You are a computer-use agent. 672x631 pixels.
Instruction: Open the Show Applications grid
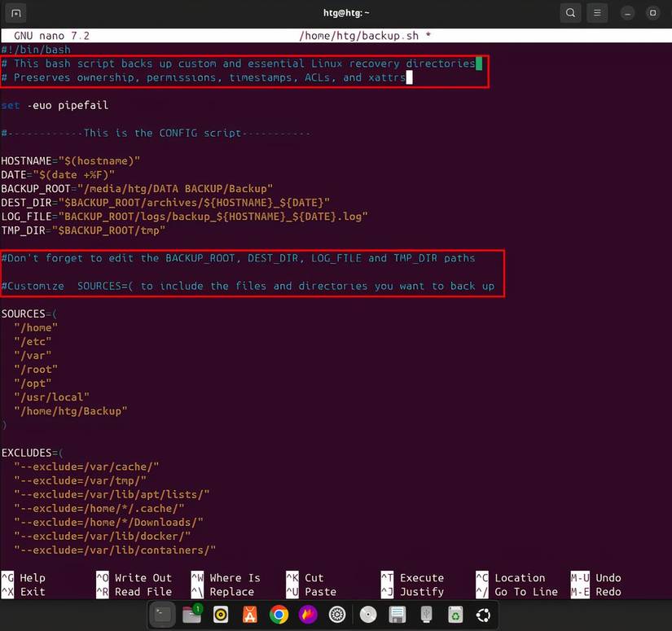tap(484, 615)
